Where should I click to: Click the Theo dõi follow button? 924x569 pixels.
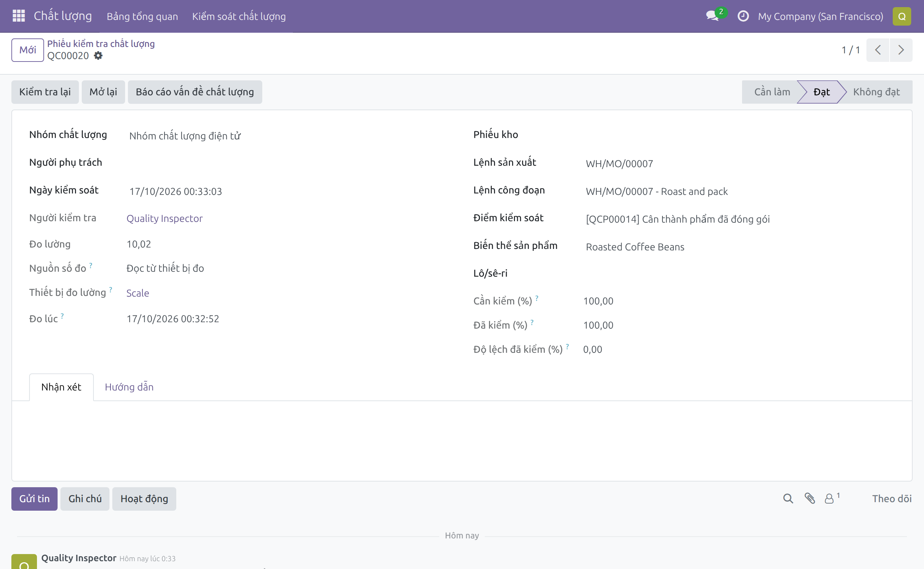892,499
